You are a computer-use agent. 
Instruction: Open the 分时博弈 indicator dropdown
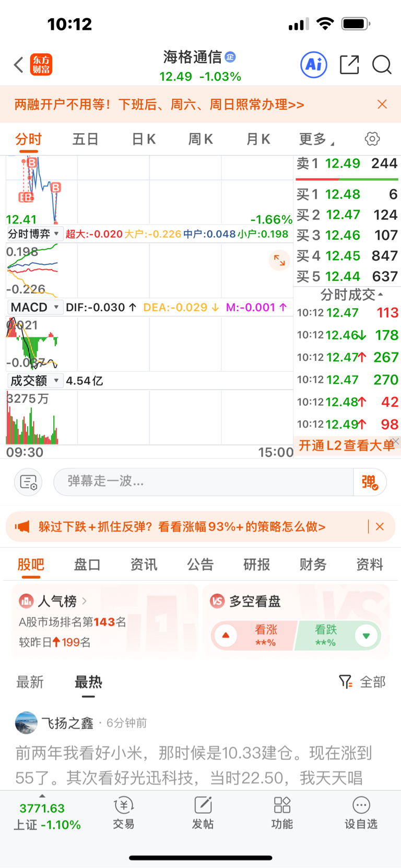[x=34, y=234]
